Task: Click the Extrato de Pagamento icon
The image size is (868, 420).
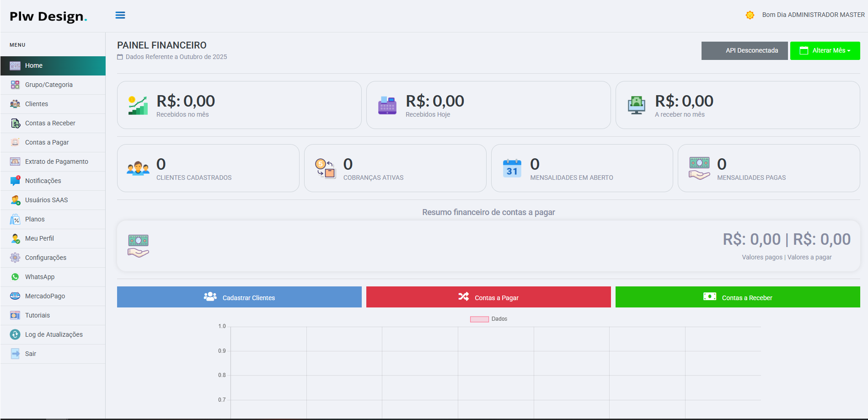Action: pyautogui.click(x=15, y=162)
